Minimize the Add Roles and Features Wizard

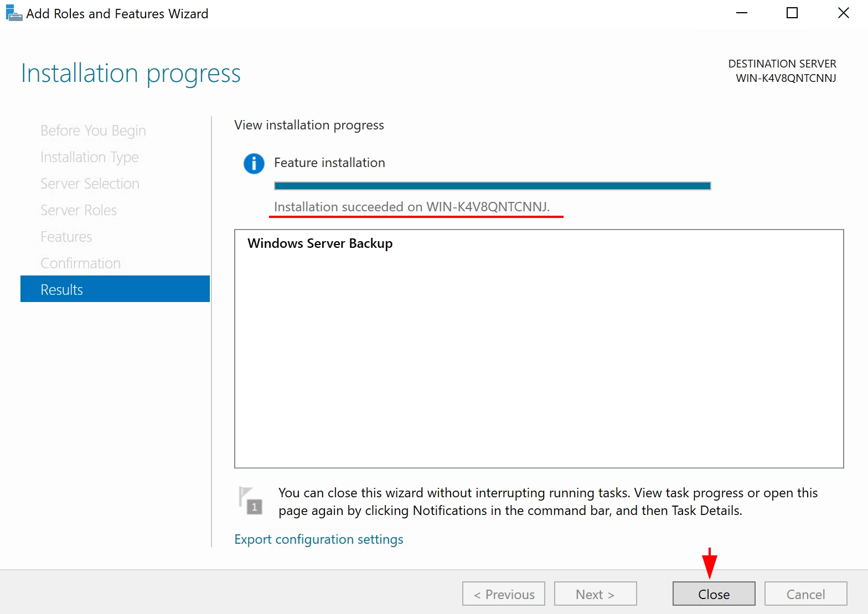742,13
